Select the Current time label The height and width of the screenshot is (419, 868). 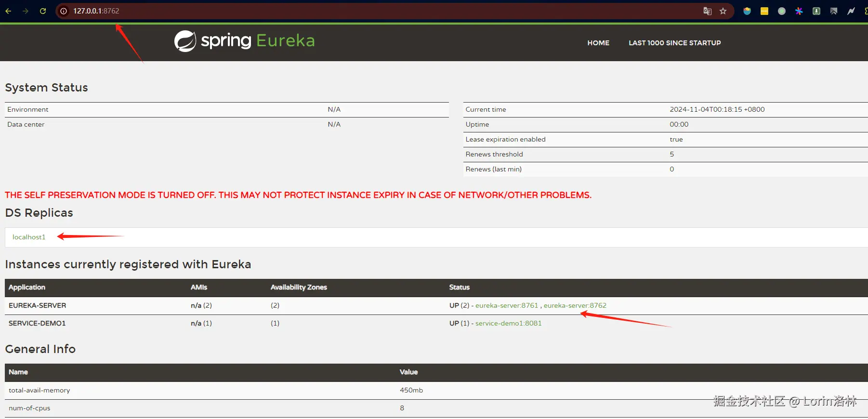(x=486, y=109)
